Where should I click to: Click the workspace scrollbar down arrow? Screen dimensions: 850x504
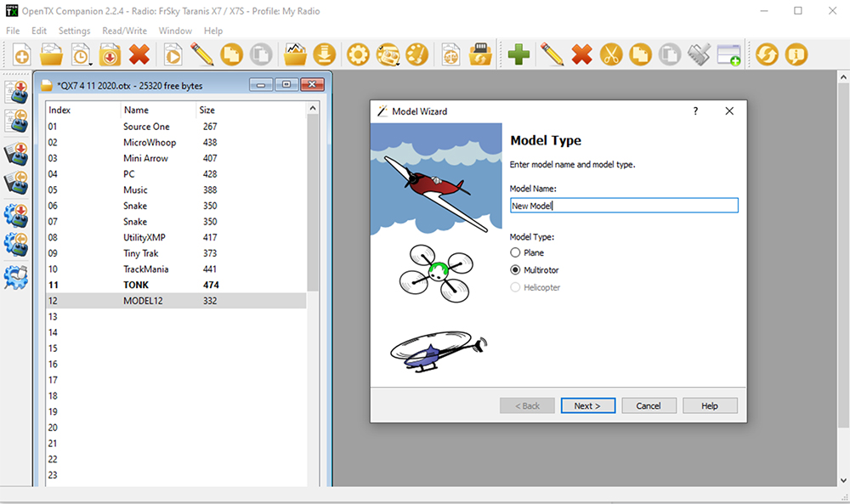pyautogui.click(x=843, y=480)
